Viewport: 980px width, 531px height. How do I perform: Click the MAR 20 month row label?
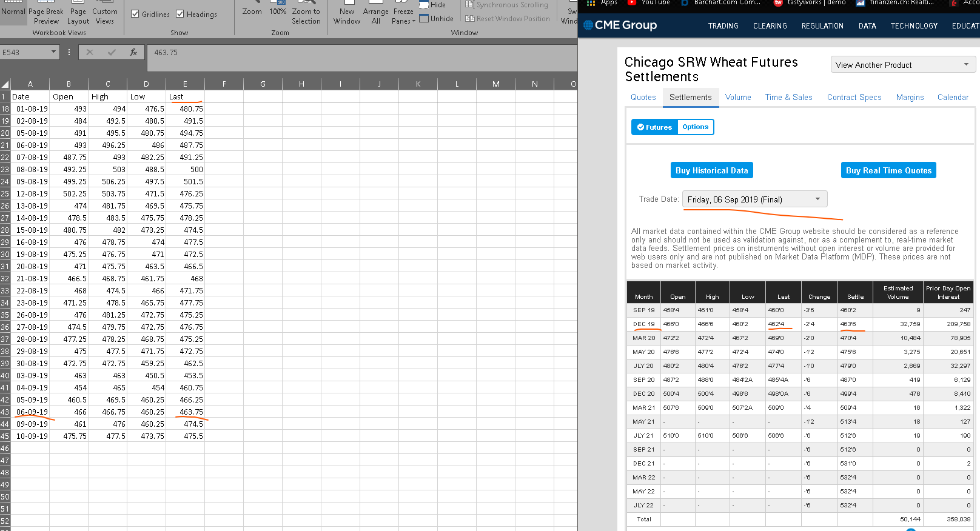point(644,338)
